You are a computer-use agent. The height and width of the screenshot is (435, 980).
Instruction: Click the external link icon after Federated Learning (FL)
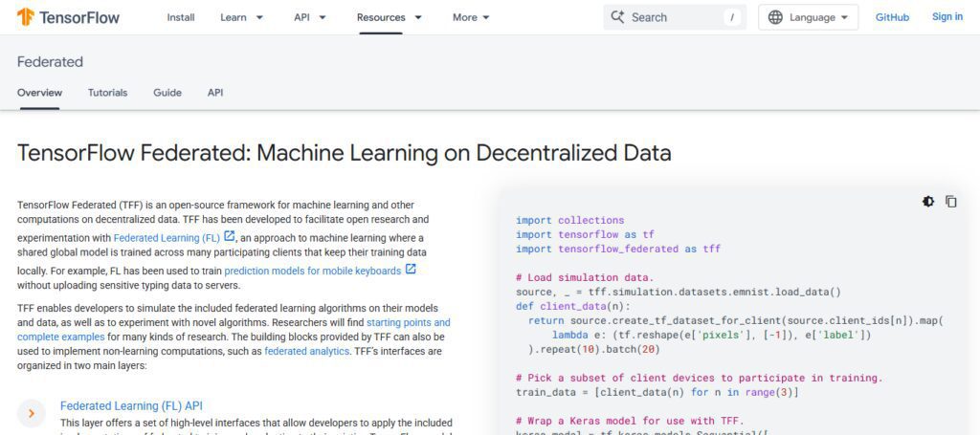click(x=230, y=236)
